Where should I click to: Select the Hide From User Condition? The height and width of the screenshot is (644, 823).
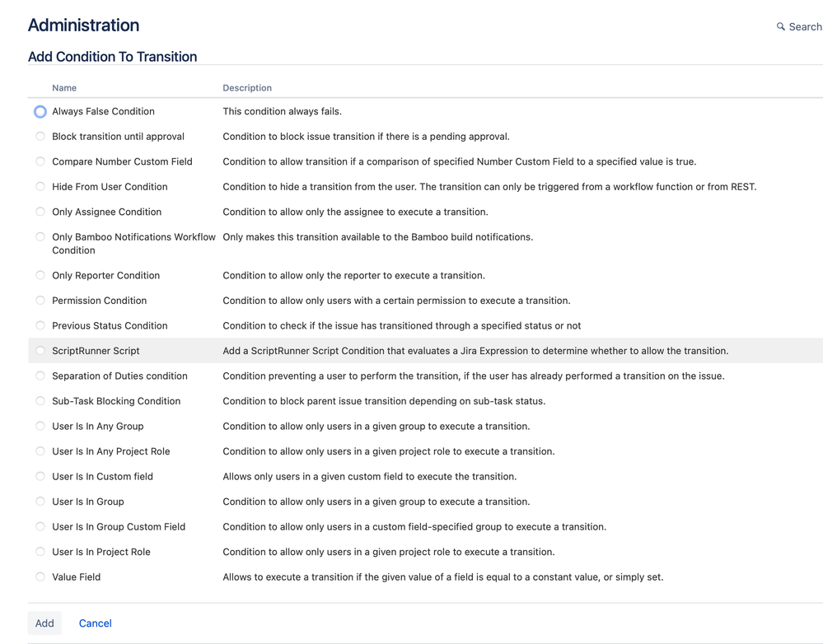[40, 186]
